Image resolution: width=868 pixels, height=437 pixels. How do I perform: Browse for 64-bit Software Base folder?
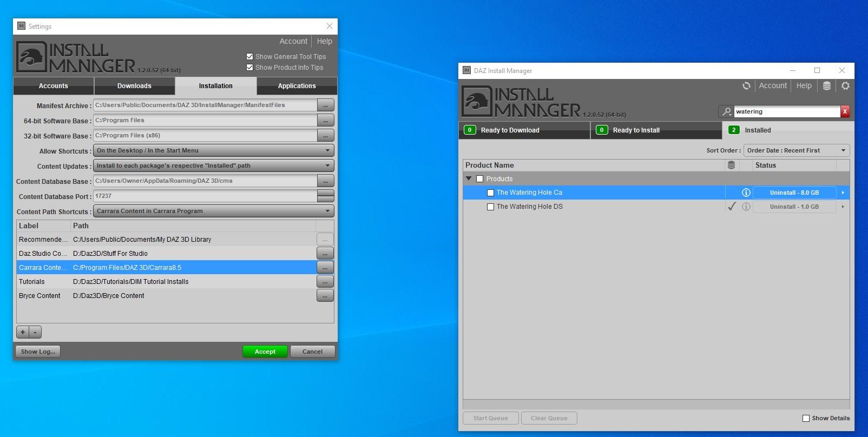325,120
